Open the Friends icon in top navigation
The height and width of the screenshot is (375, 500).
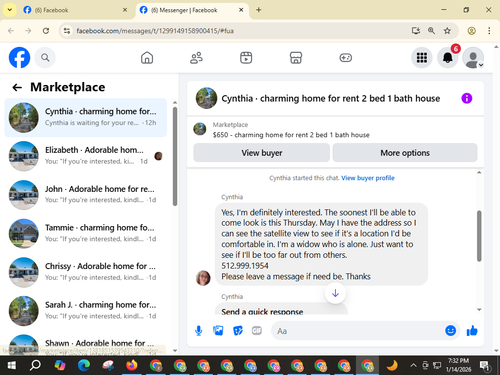click(x=196, y=58)
